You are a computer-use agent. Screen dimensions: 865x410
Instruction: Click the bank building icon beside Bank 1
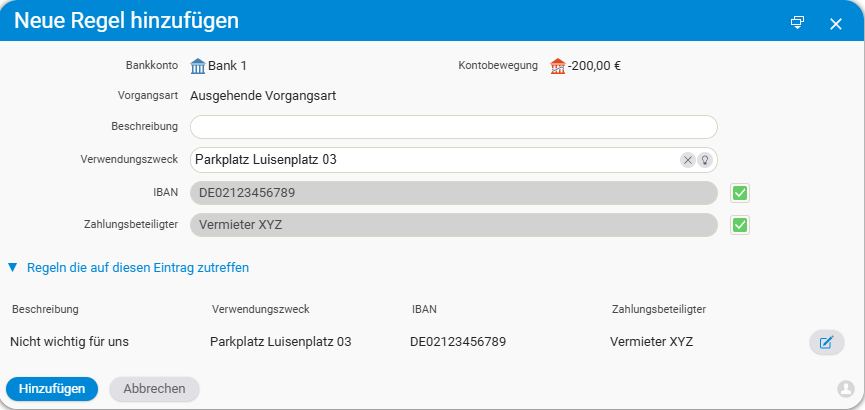(x=198, y=66)
